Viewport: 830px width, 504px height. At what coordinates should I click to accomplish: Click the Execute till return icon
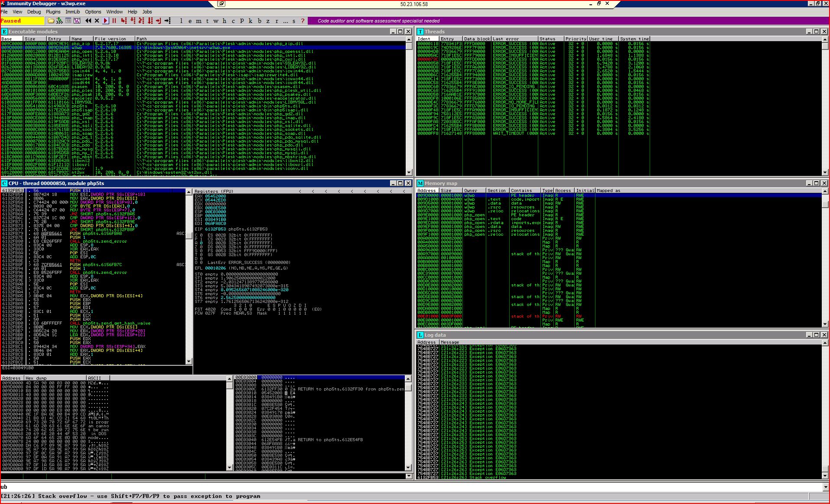point(159,20)
